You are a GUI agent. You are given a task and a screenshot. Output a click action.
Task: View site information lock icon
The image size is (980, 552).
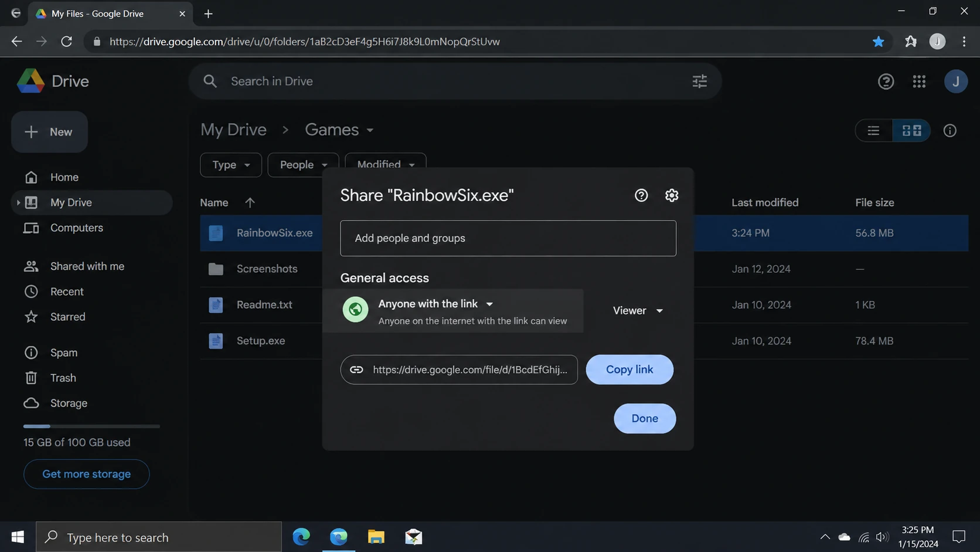(97, 42)
